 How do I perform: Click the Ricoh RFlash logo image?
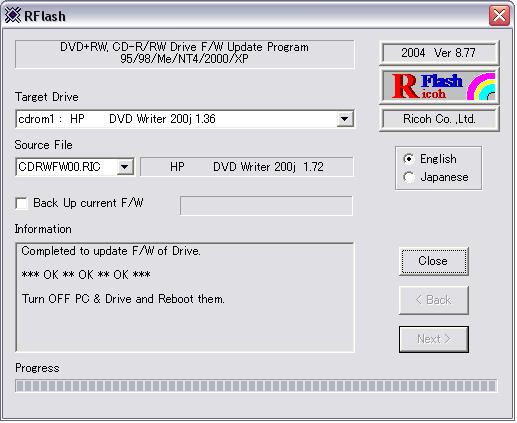pos(439,86)
